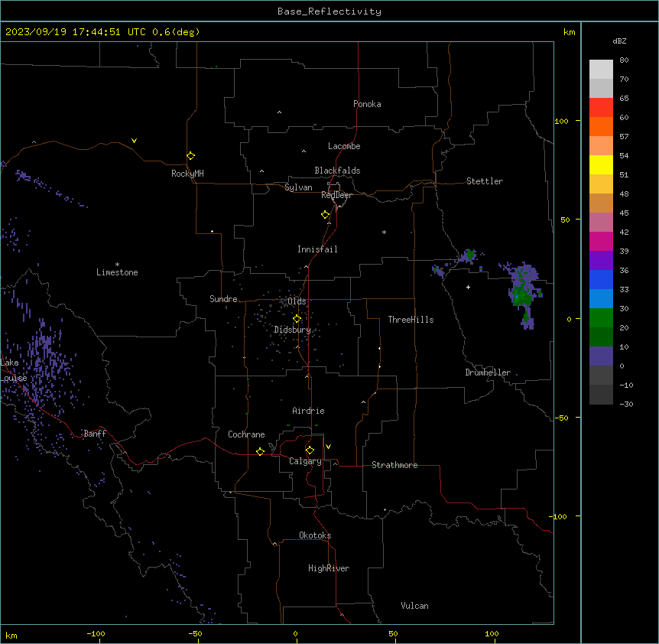Click the Limestone label
The height and width of the screenshot is (644, 659).
(117, 272)
